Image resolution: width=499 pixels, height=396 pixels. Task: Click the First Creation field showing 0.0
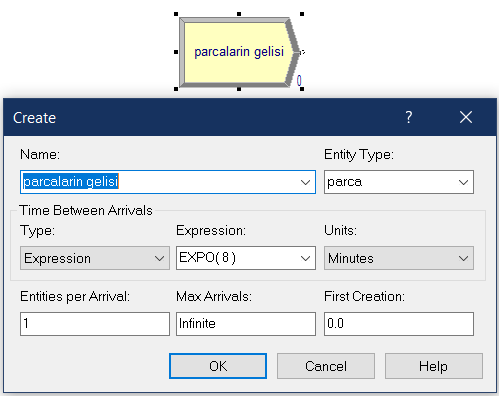tap(399, 324)
